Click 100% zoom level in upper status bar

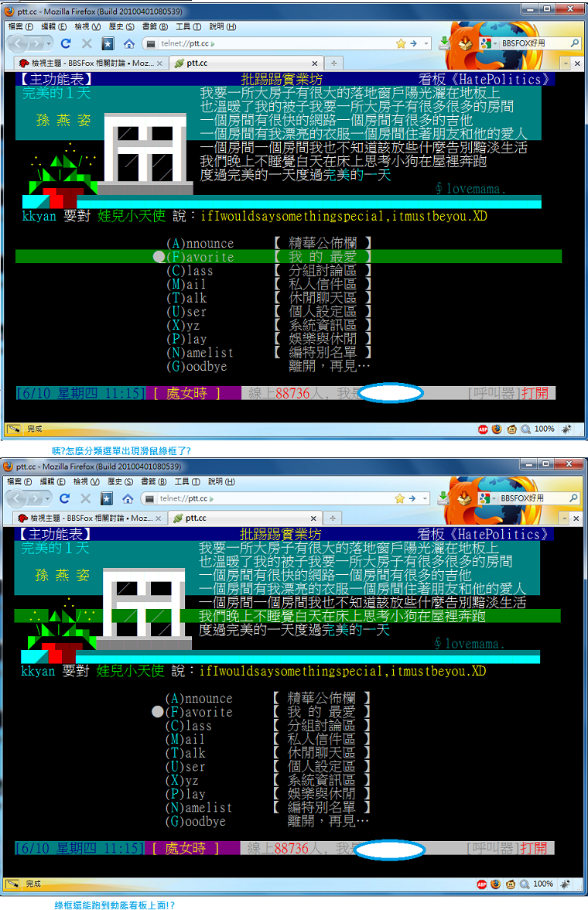545,429
